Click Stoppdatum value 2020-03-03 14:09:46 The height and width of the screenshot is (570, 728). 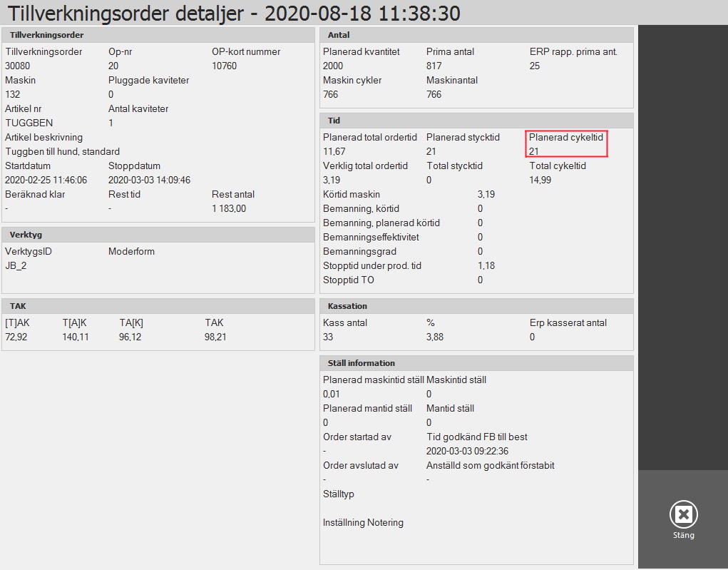point(150,180)
